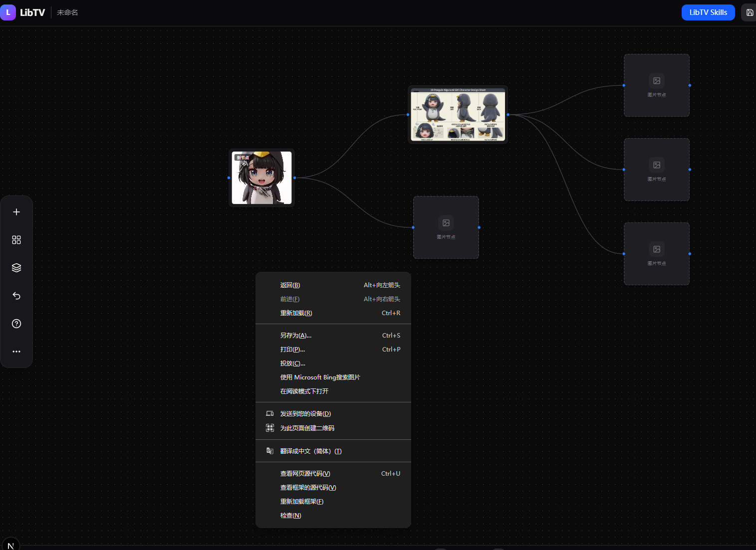
Task: Click the QR code icon in menu
Action: (270, 428)
